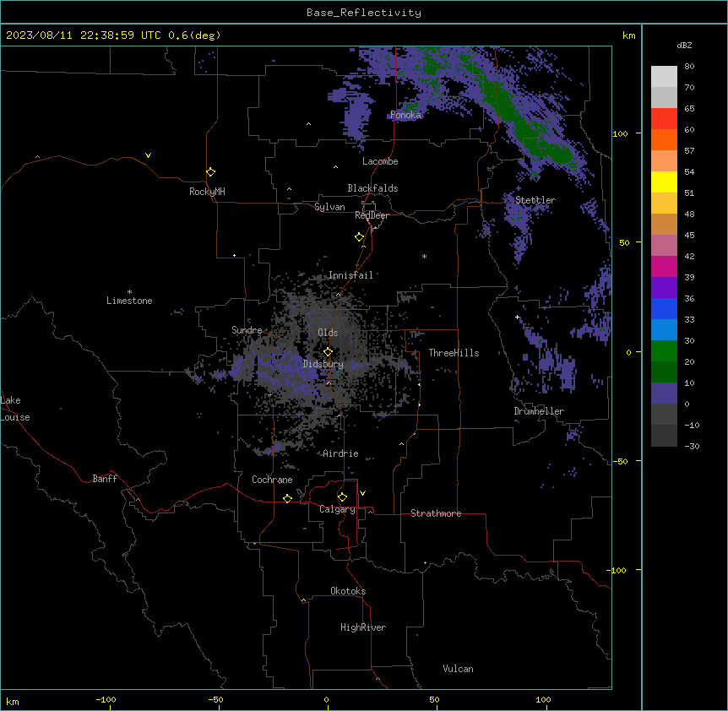Click the Sundre label
Viewport: 728px width, 711px height.
(247, 330)
